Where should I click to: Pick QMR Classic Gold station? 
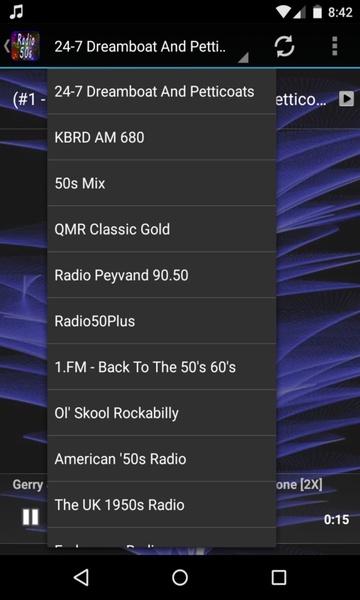pyautogui.click(x=161, y=229)
